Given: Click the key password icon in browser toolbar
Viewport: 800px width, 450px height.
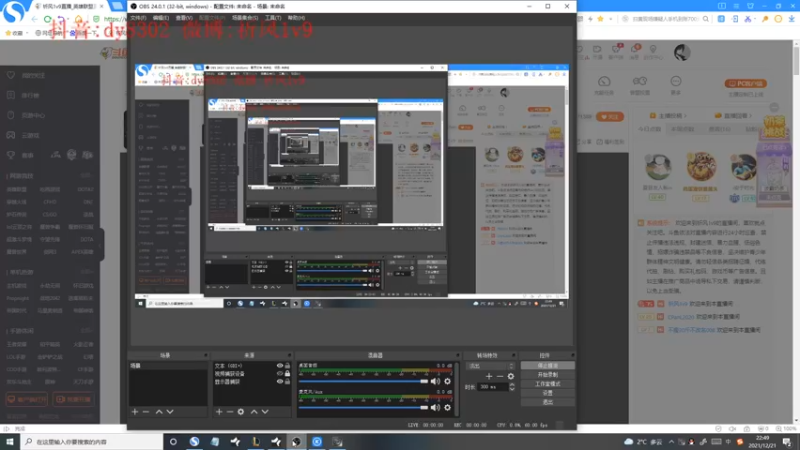Looking at the screenshot, I should point(765,19).
